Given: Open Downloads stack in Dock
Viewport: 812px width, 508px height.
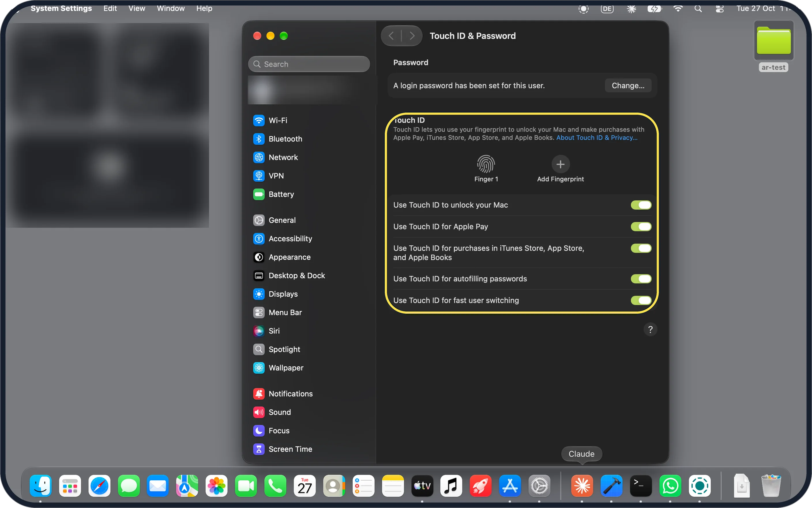Looking at the screenshot, I should [741, 486].
